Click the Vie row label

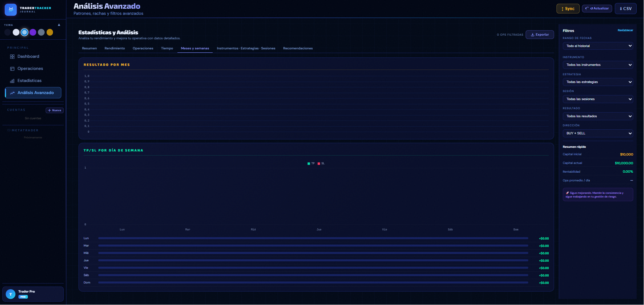(86, 268)
